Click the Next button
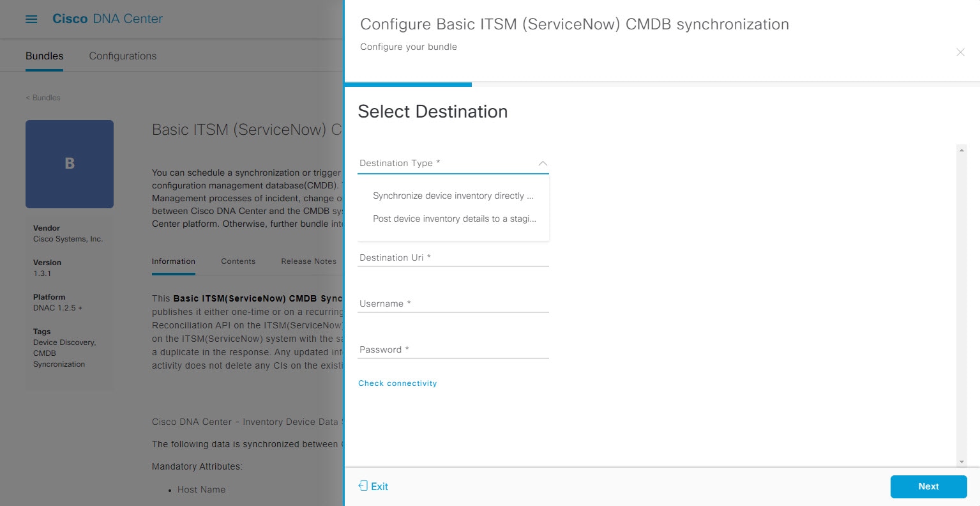Image resolution: width=980 pixels, height=506 pixels. [x=928, y=486]
